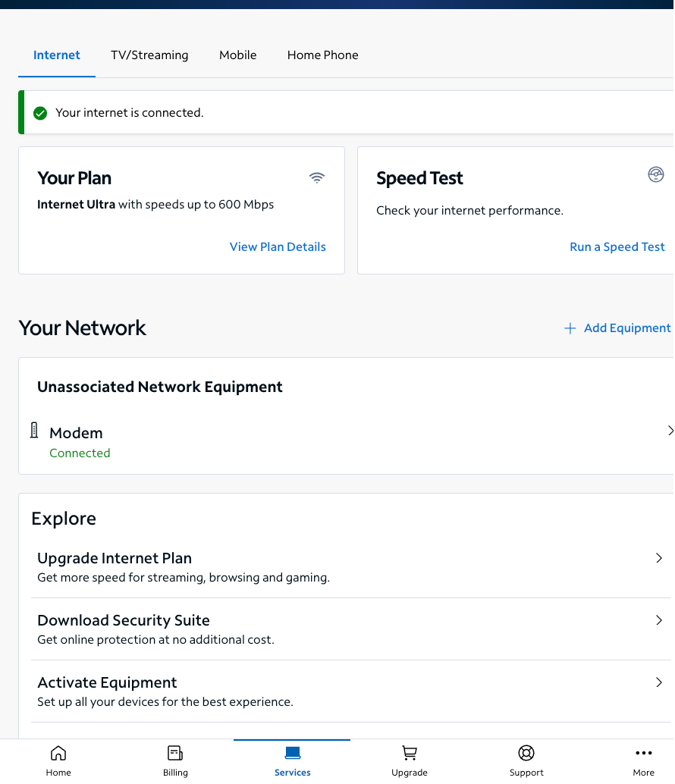Switch to the Home Phone tab

323,55
